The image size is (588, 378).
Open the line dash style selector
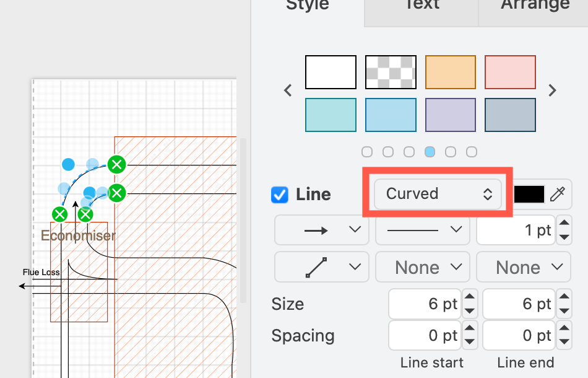pyautogui.click(x=422, y=230)
